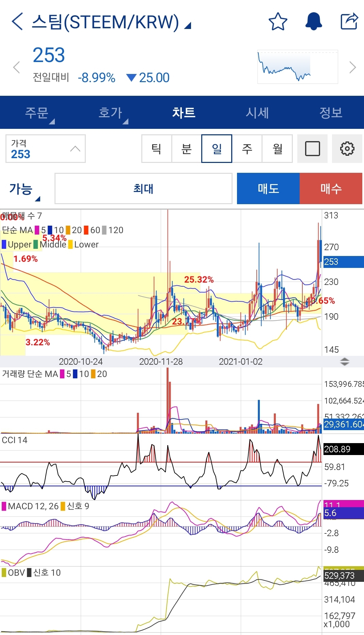This screenshot has width=364, height=635.
Task: Open the 호가 tab
Action: (x=110, y=112)
